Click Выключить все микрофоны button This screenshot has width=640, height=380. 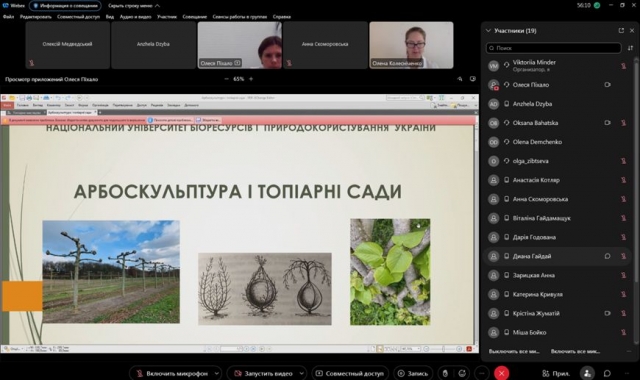pos(514,351)
